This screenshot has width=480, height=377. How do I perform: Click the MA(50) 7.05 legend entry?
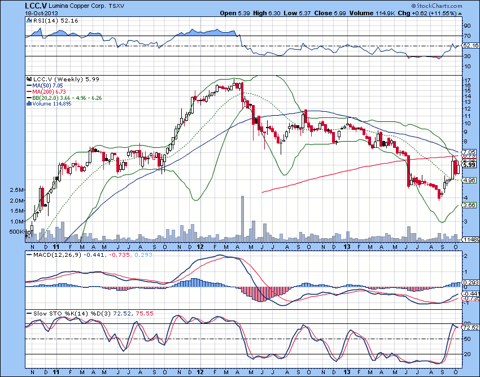tap(48, 86)
